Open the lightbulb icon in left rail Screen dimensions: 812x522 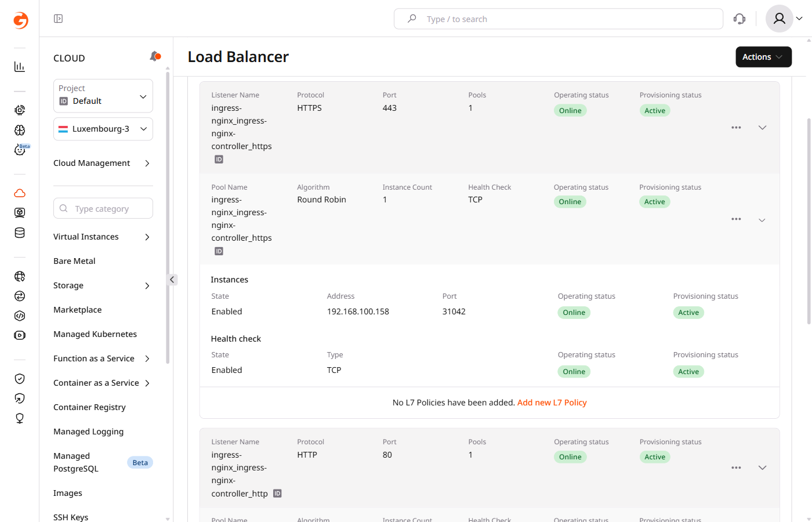pos(20,418)
